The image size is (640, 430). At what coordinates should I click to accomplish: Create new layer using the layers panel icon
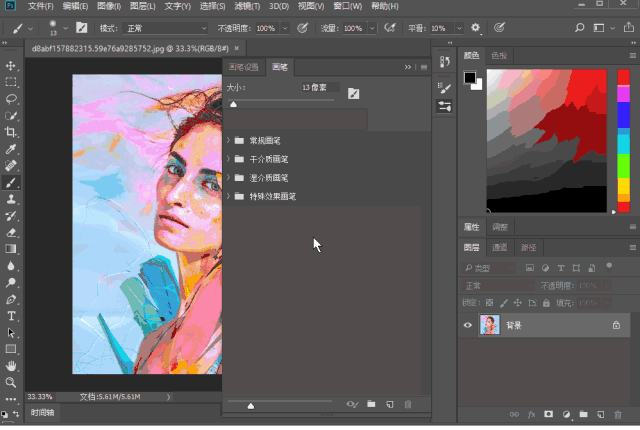click(x=599, y=414)
